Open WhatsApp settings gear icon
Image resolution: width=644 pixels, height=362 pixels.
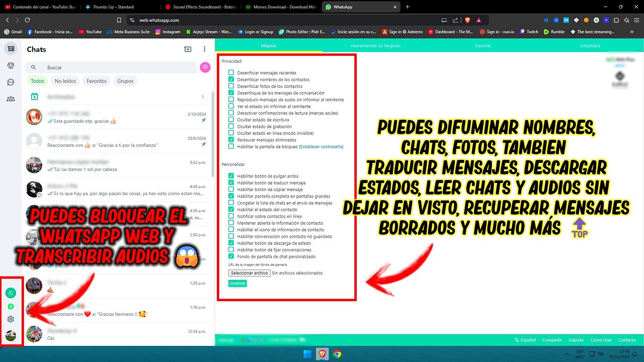coord(11,319)
